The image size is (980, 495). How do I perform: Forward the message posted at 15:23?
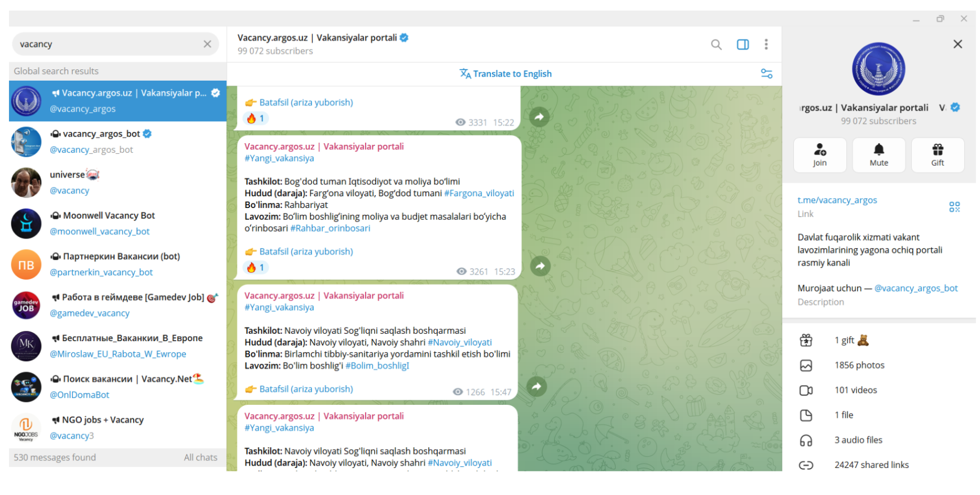click(x=540, y=266)
